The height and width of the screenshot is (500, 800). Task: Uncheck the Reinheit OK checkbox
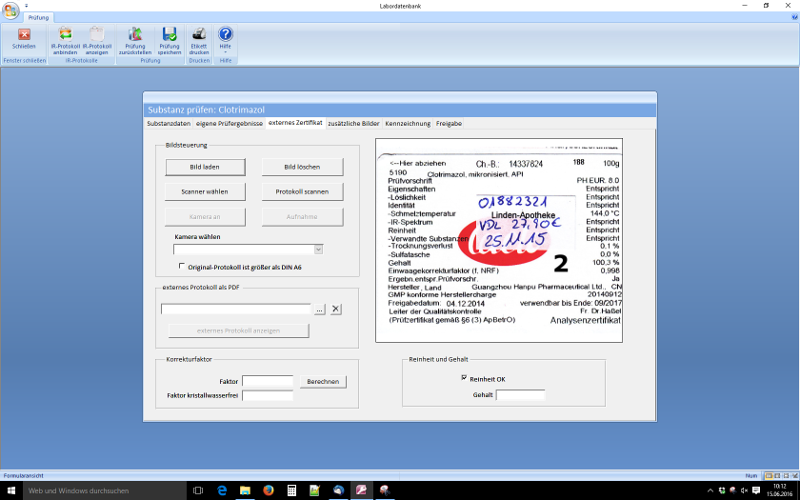[464, 378]
